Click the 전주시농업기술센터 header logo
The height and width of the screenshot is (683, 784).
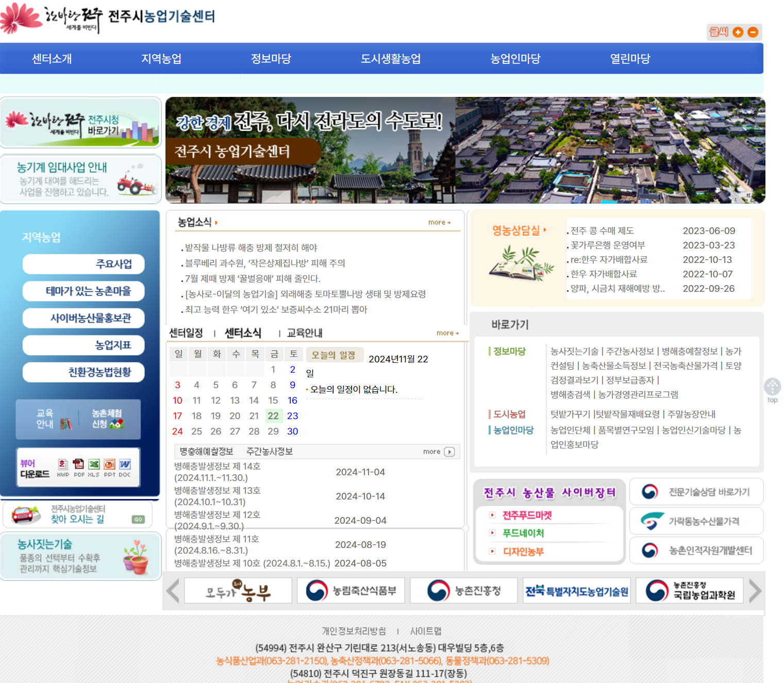(x=108, y=17)
